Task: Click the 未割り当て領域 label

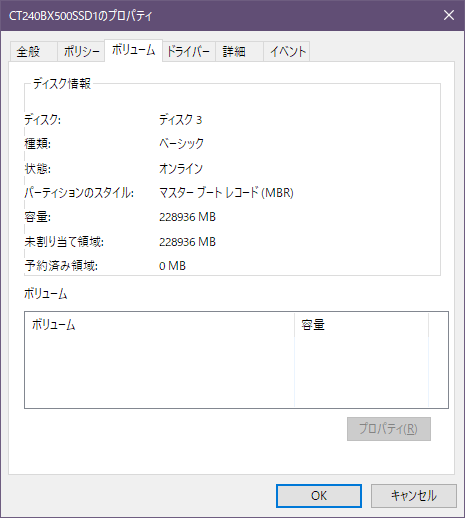Action: tap(64, 242)
